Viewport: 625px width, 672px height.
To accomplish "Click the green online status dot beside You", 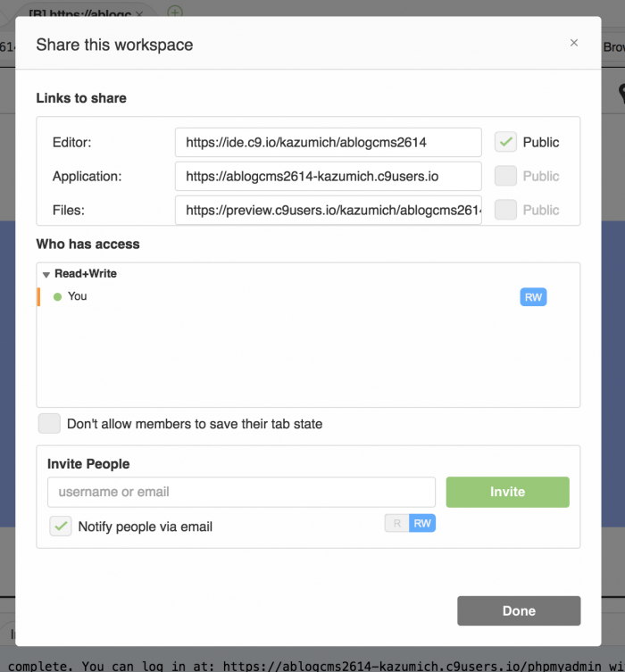I will tap(57, 296).
